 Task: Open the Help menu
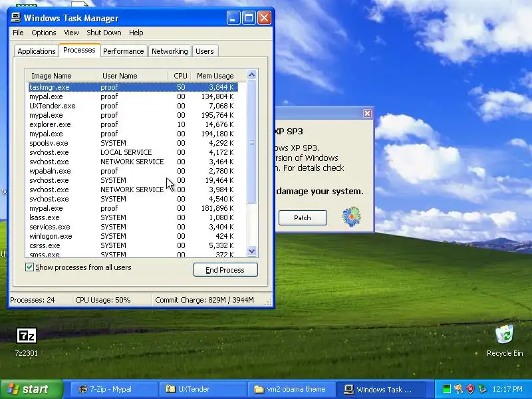[x=136, y=33]
